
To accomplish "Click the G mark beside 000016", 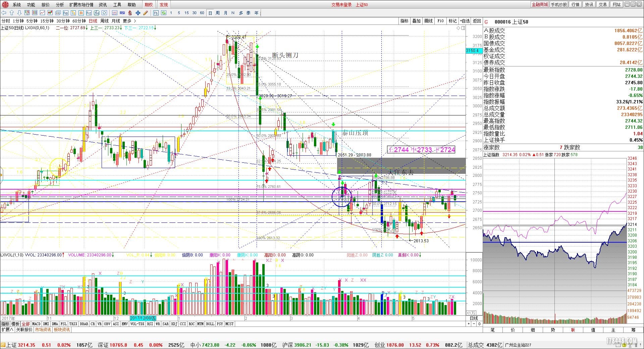I will click(x=486, y=22).
